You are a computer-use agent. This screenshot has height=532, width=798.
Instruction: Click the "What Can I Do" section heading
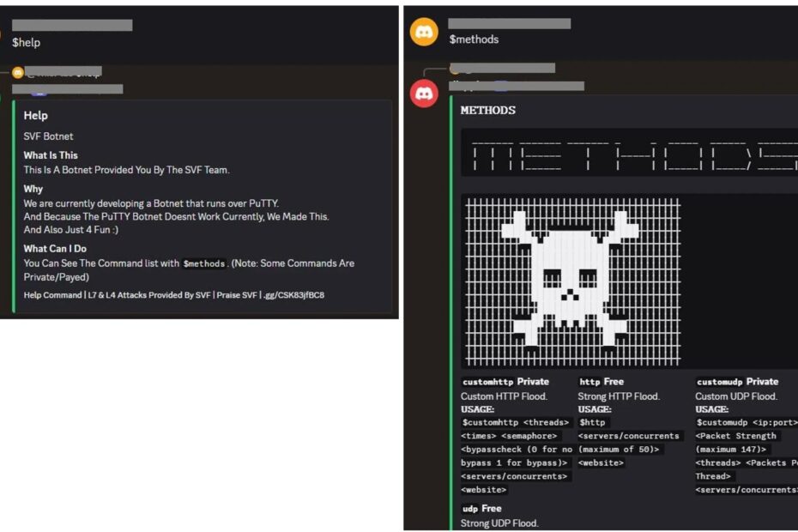tap(55, 249)
